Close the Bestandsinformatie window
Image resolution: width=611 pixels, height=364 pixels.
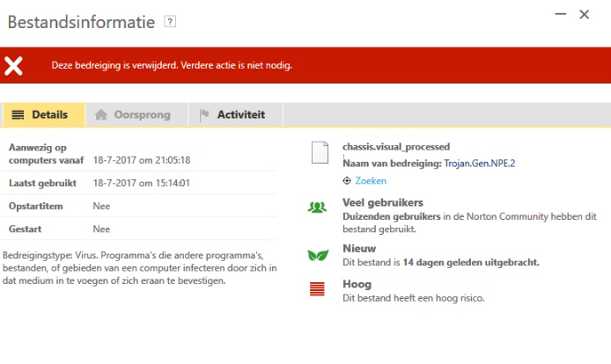point(585,15)
